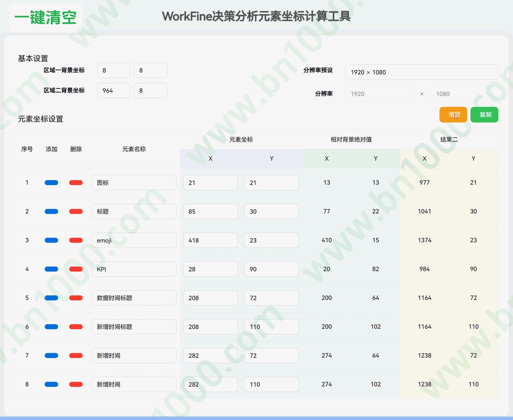Click the result value 1374
513x420 pixels.
click(x=424, y=240)
